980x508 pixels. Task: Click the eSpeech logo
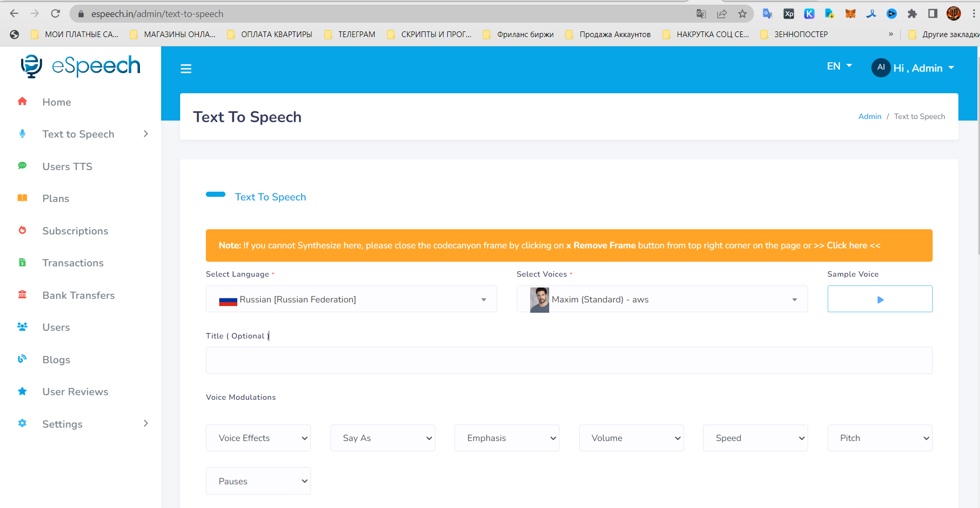tap(81, 66)
